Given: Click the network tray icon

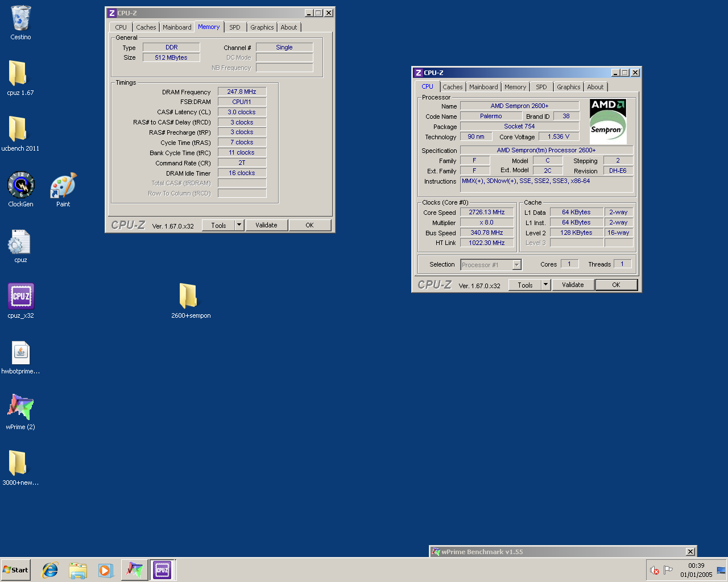Looking at the screenshot, I should 721,570.
